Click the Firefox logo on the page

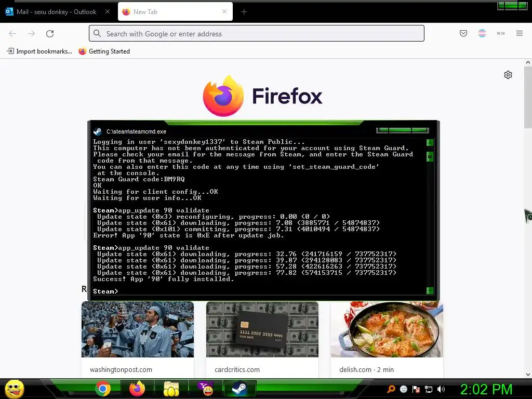(x=262, y=96)
